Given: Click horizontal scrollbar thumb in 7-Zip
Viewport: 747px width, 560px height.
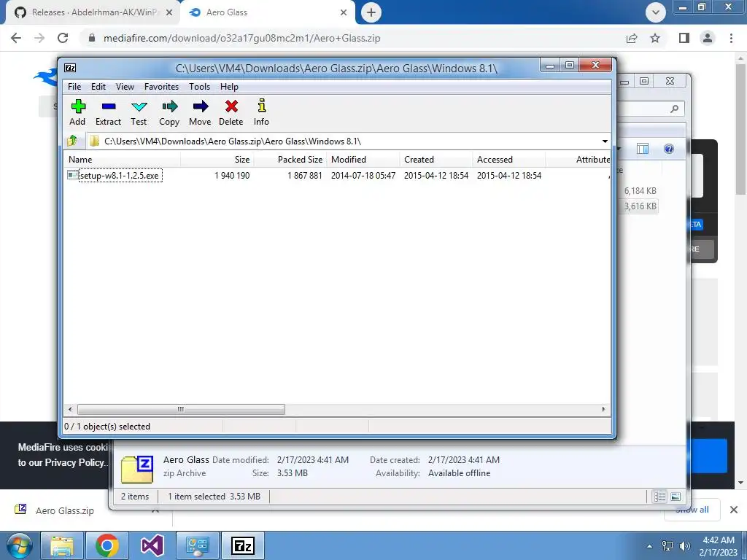Looking at the screenshot, I should 181,409.
